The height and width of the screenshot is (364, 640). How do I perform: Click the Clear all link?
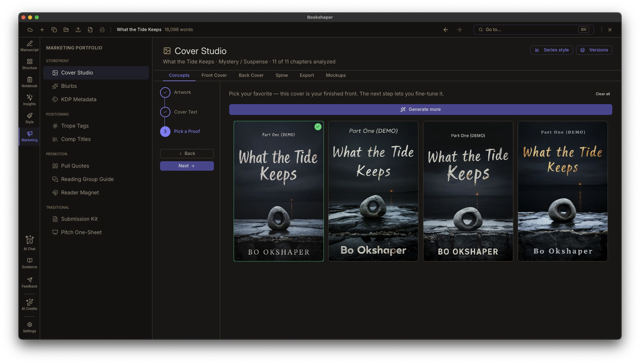[x=603, y=94]
